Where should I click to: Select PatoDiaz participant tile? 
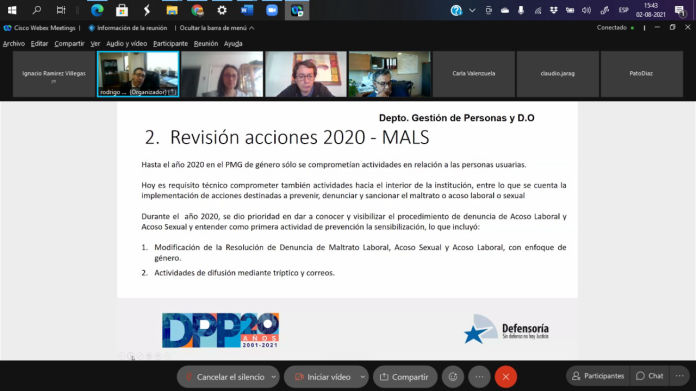tap(641, 74)
